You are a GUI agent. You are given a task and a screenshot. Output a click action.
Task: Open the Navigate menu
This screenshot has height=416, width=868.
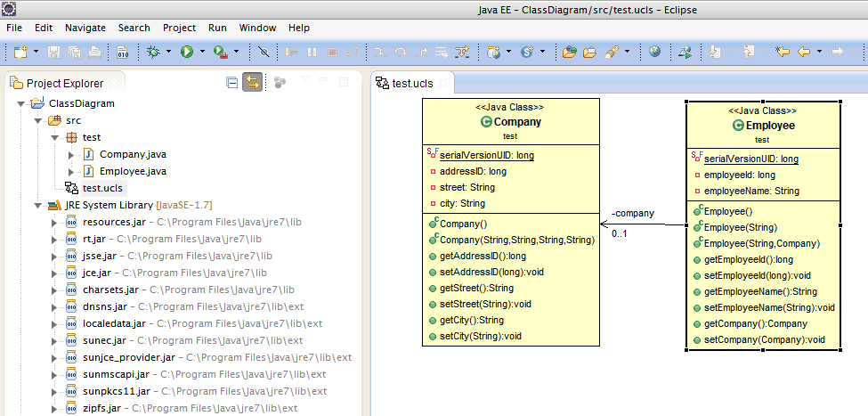point(85,28)
